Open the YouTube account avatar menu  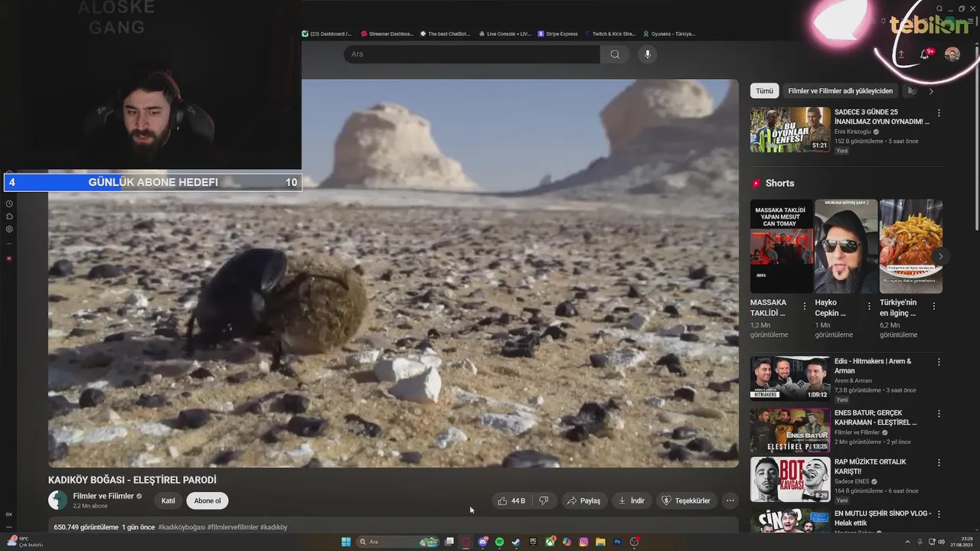click(952, 54)
